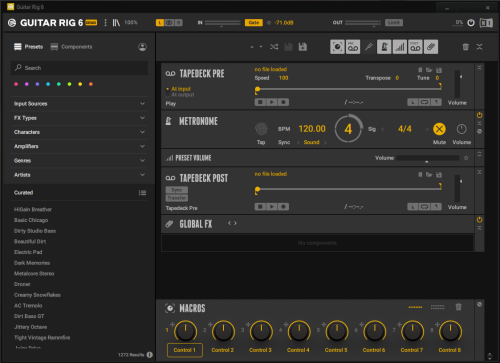Switch to the Presets tab

coord(29,47)
